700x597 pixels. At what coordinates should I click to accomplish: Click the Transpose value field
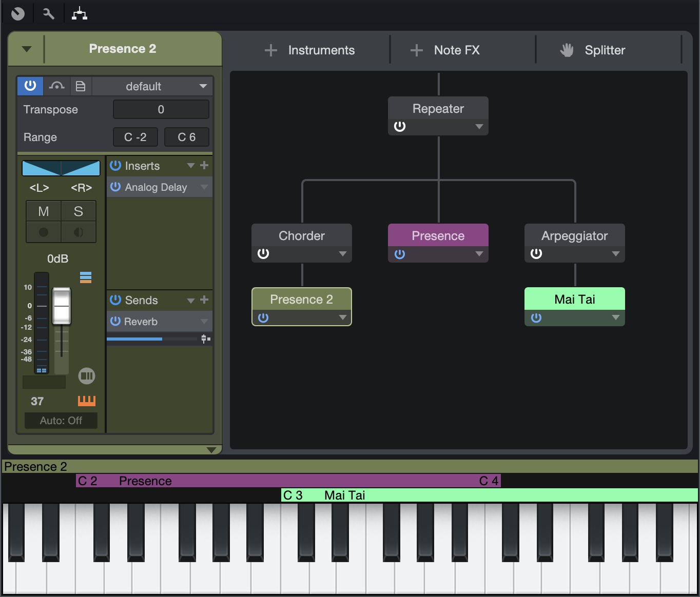161,109
